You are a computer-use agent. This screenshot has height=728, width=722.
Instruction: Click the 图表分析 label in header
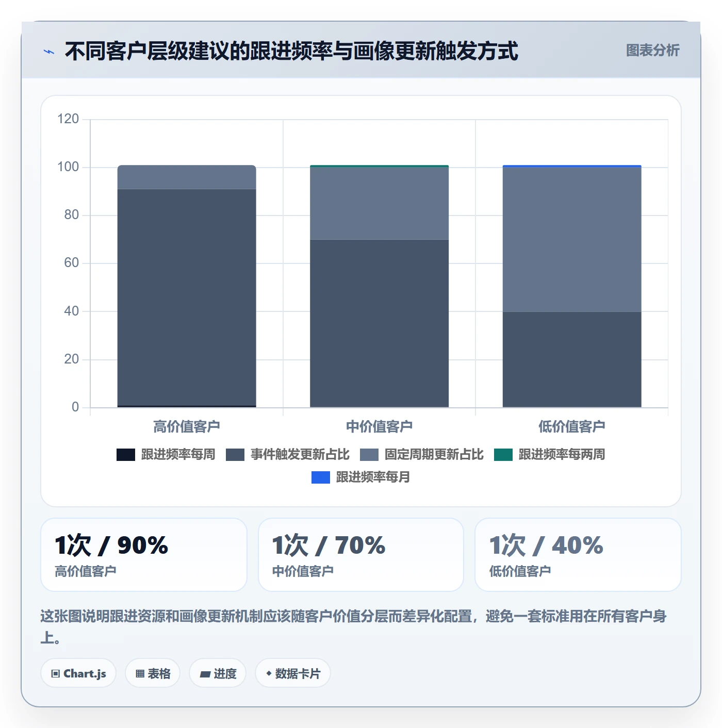click(652, 51)
